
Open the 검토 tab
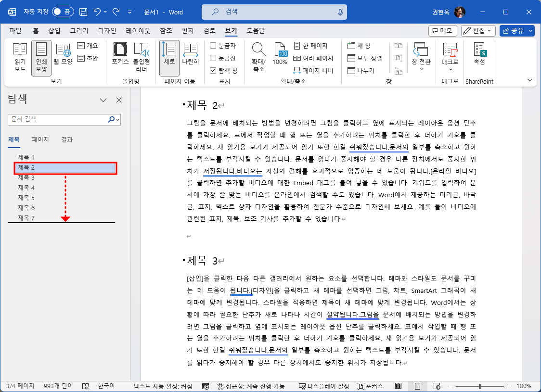(209, 31)
